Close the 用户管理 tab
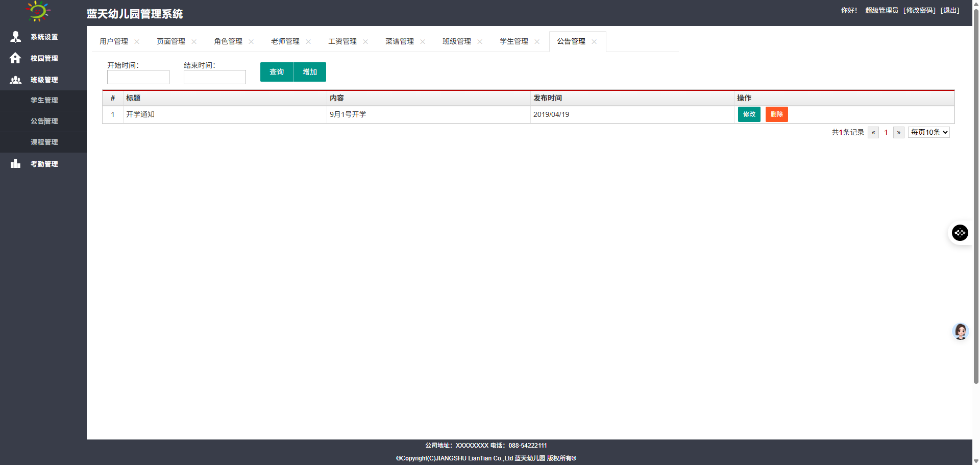Viewport: 980px width, 465px height. click(x=137, y=42)
